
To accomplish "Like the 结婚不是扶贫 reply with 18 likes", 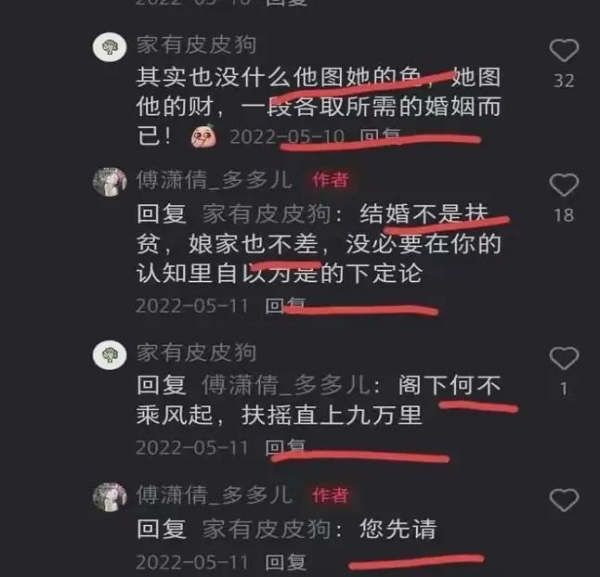I will (x=564, y=185).
